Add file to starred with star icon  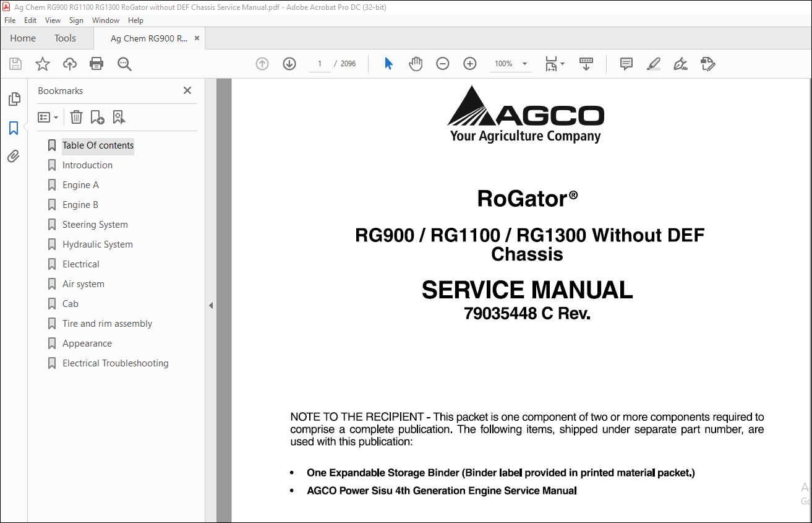pyautogui.click(x=43, y=64)
